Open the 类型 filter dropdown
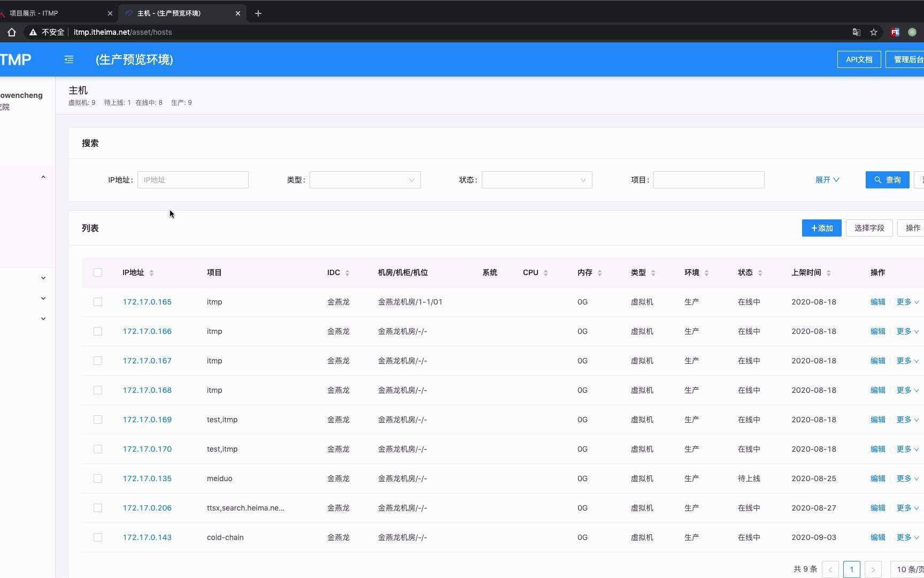The height and width of the screenshot is (578, 924). coord(365,180)
